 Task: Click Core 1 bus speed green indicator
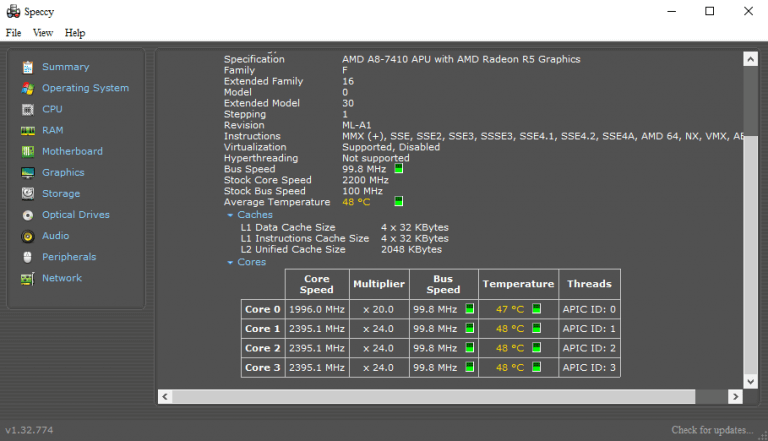point(469,328)
